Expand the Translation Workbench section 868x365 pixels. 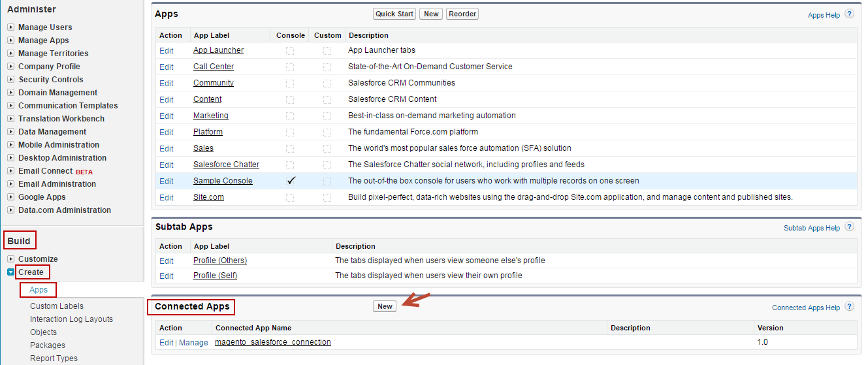11,119
